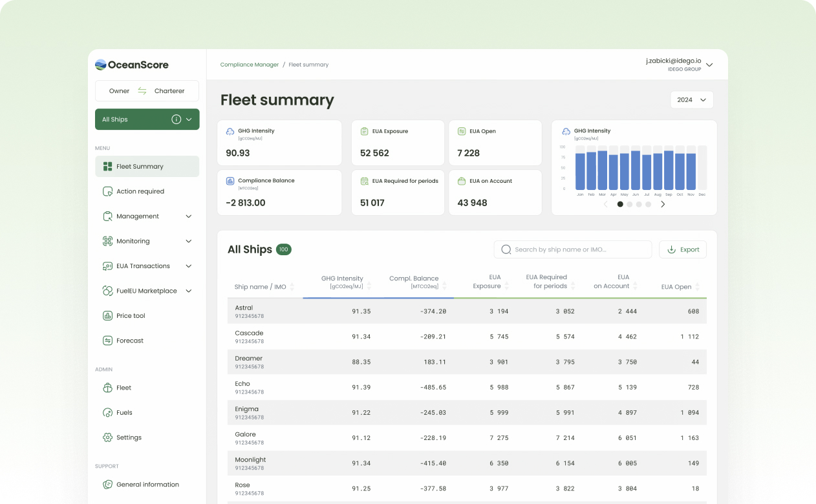Click the March bar in GHG Intensity chart
Screen dimensions: 816x504
[602, 170]
